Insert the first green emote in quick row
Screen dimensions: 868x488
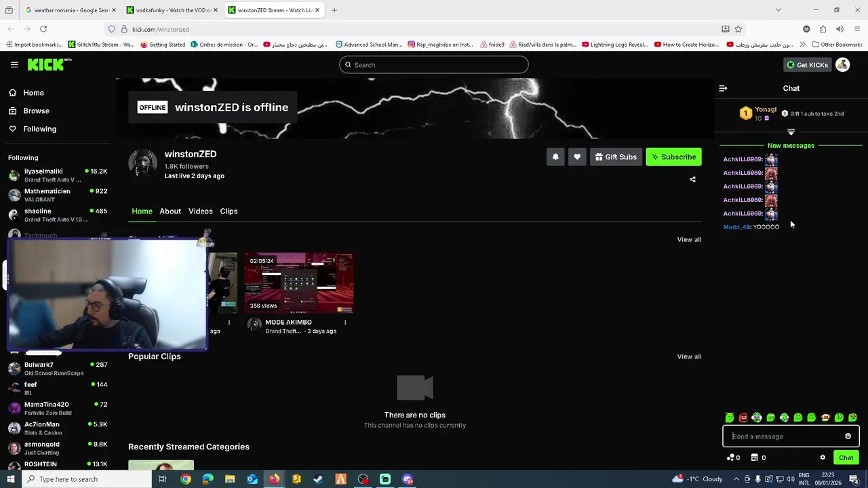tap(730, 418)
